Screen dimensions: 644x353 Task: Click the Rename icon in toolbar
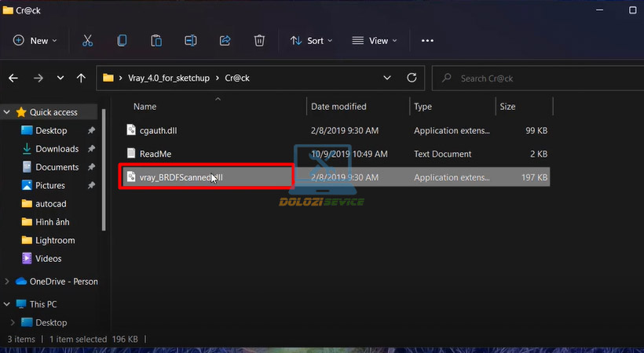[x=190, y=41]
